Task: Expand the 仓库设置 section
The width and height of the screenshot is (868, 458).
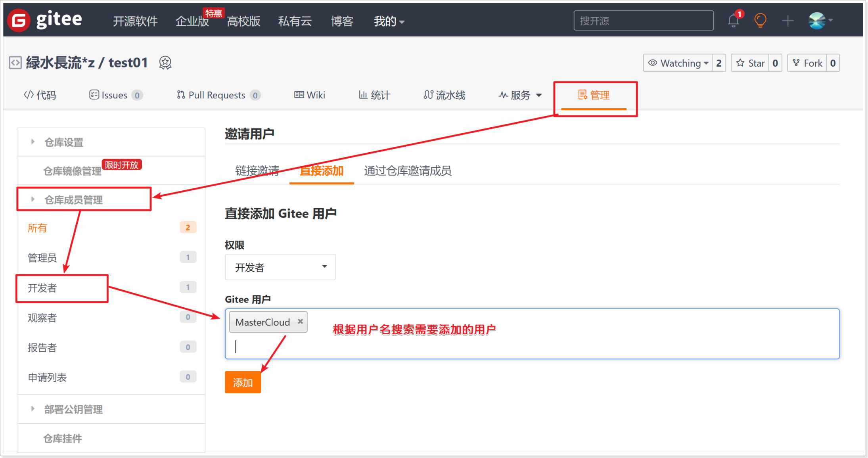Action: pyautogui.click(x=64, y=142)
